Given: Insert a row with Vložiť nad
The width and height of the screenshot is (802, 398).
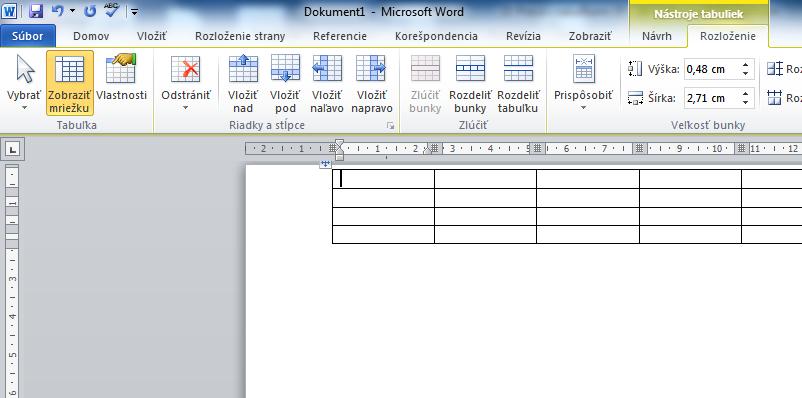Looking at the screenshot, I should click(243, 83).
